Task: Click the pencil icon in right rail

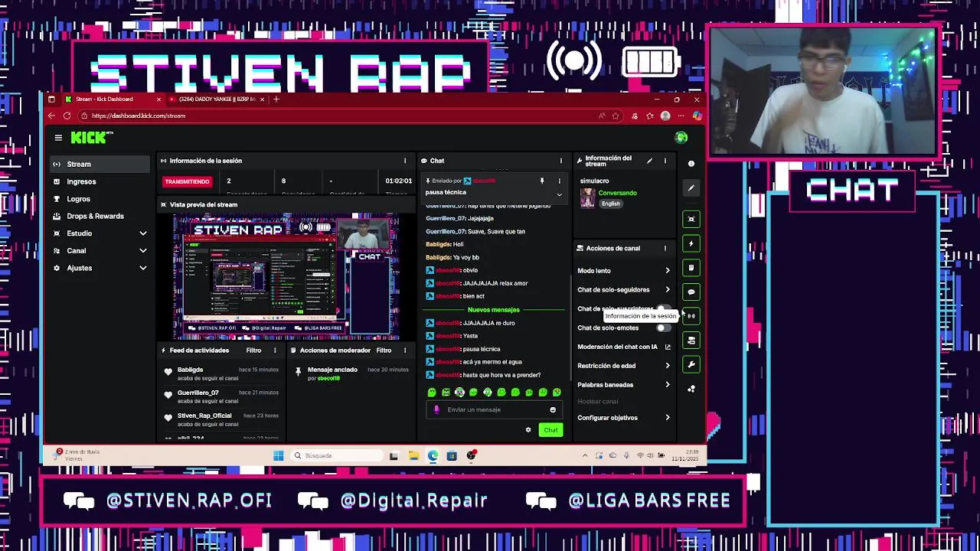Action: point(691,187)
